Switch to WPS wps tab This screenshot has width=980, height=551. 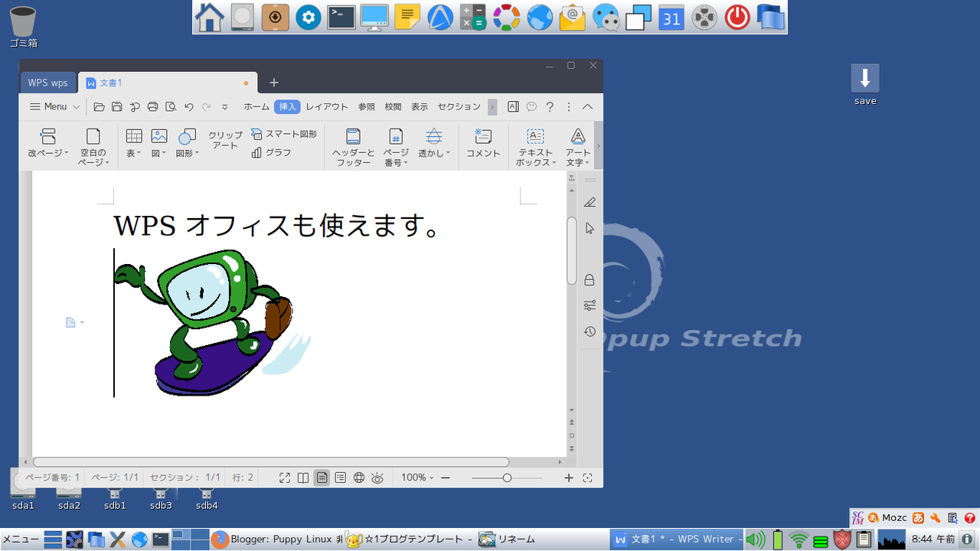point(47,83)
